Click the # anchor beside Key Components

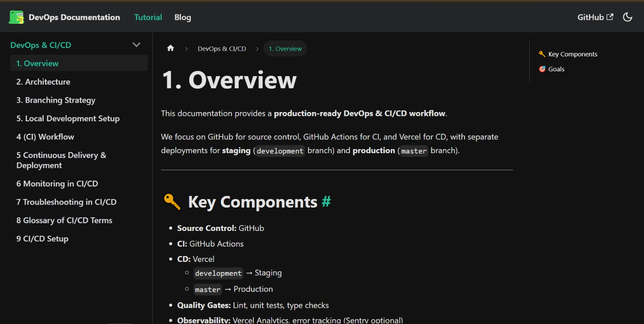(x=326, y=202)
